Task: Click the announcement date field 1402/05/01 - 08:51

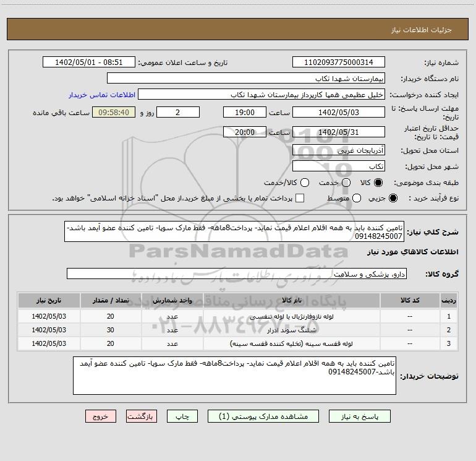Action: pyautogui.click(x=88, y=62)
